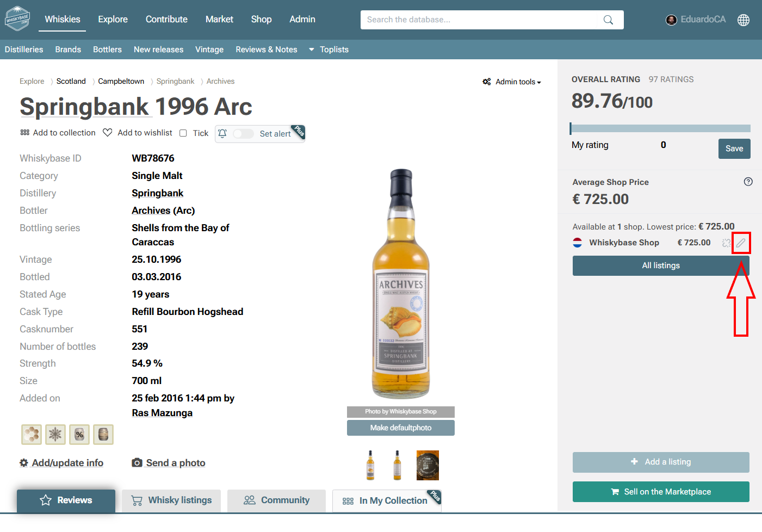Click Scotland in the breadcrumb
The image size is (762, 532).
(x=71, y=81)
